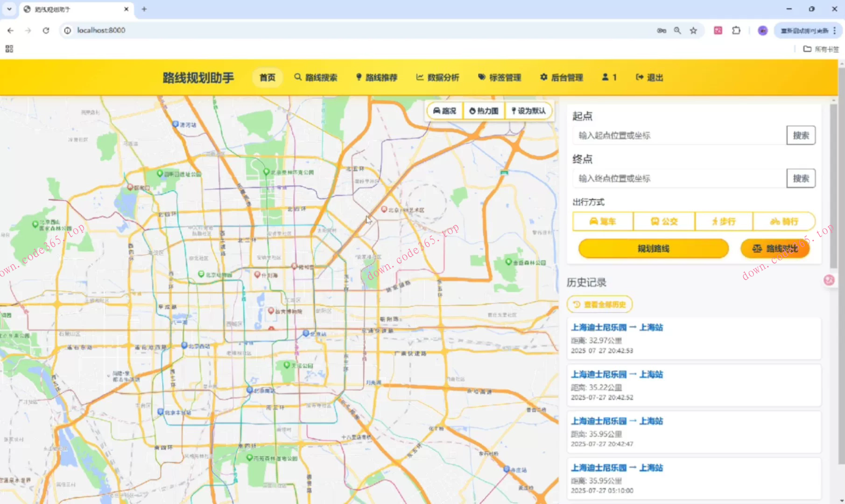
Task: Open user profile menu labeled 1
Action: [609, 77]
